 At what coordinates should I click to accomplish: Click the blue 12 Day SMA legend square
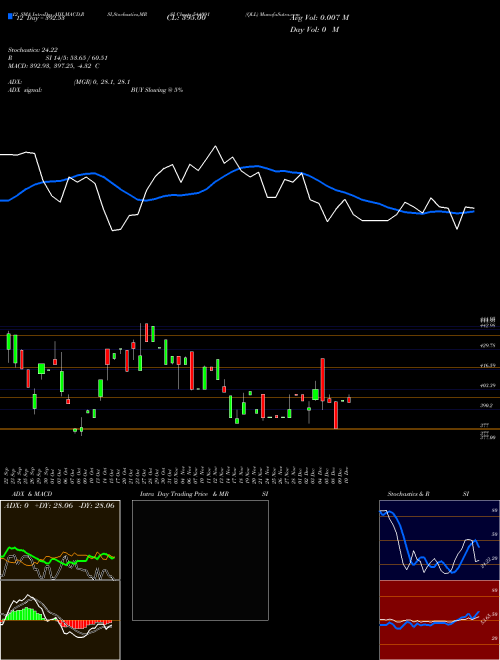[x=10, y=17]
